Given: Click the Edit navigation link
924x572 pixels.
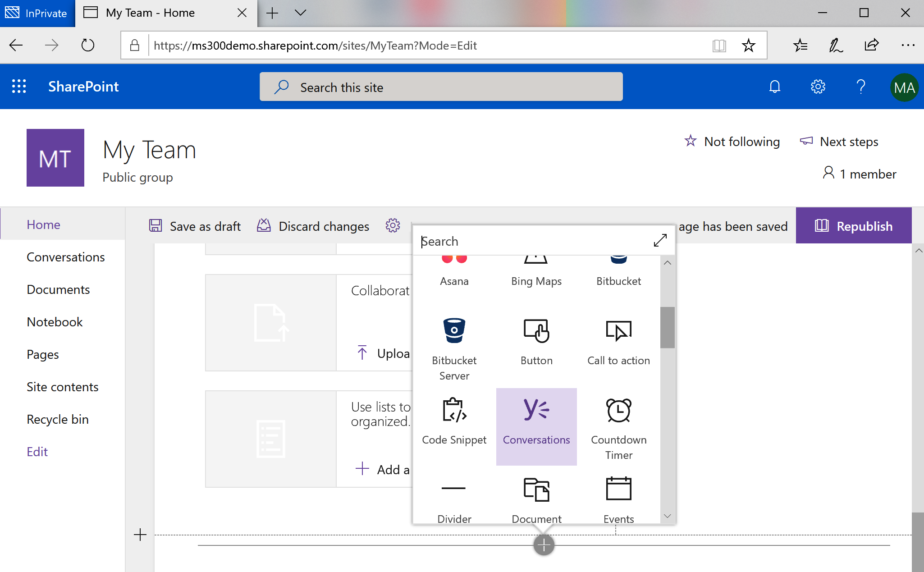Looking at the screenshot, I should coord(37,452).
